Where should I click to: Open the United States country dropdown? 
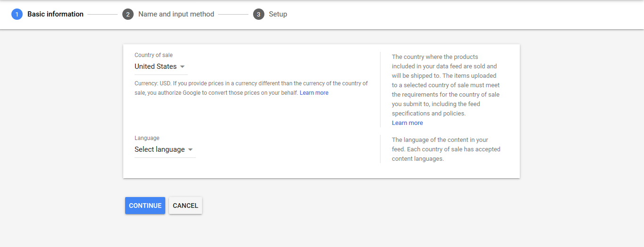click(x=156, y=66)
